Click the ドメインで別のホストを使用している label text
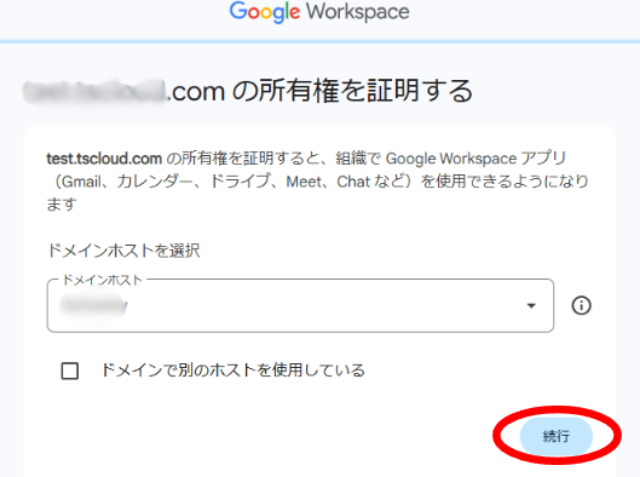640x477 pixels. tap(232, 371)
